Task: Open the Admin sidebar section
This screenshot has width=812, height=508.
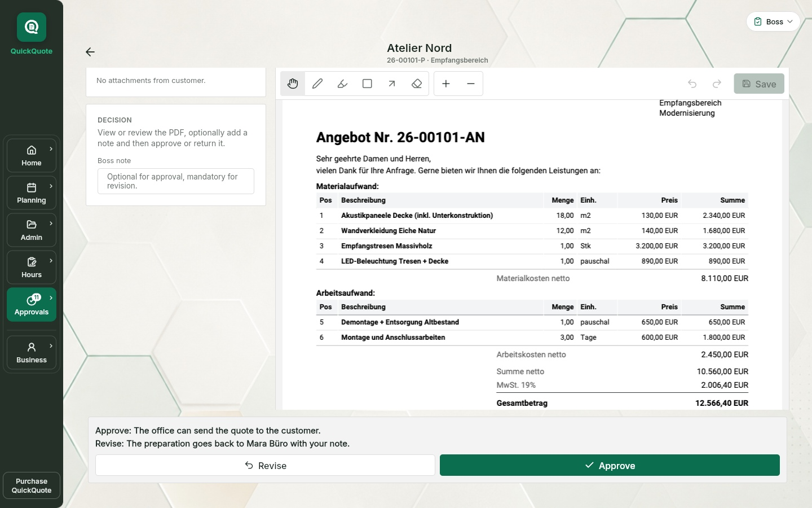Action: 32,230
